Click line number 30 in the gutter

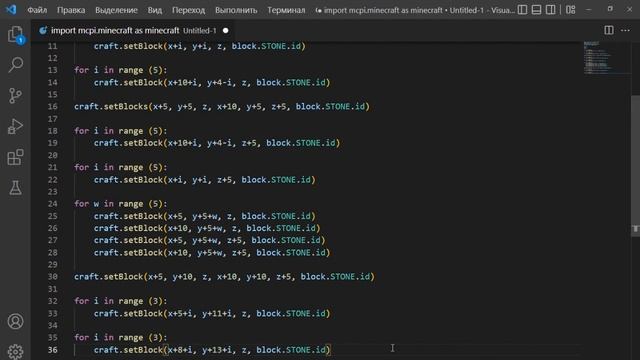click(53, 277)
